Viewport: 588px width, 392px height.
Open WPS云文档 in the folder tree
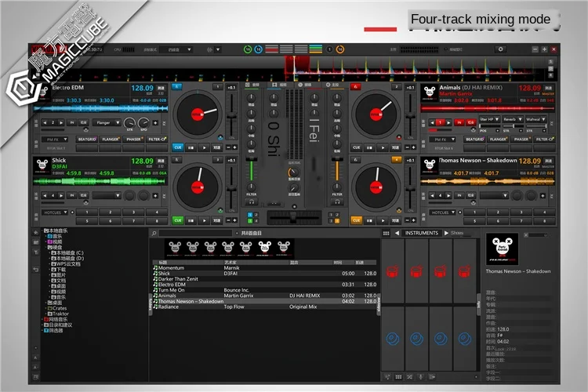click(67, 263)
